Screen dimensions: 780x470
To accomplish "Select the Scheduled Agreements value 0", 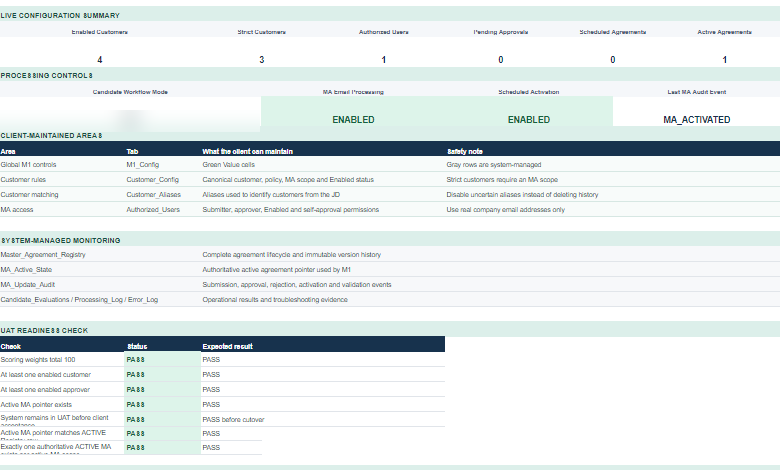I will click(x=613, y=60).
